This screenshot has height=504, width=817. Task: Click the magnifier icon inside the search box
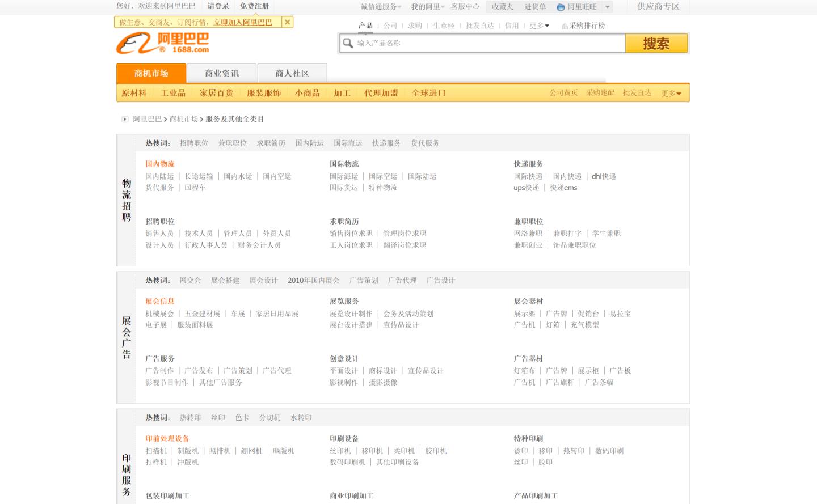point(347,43)
